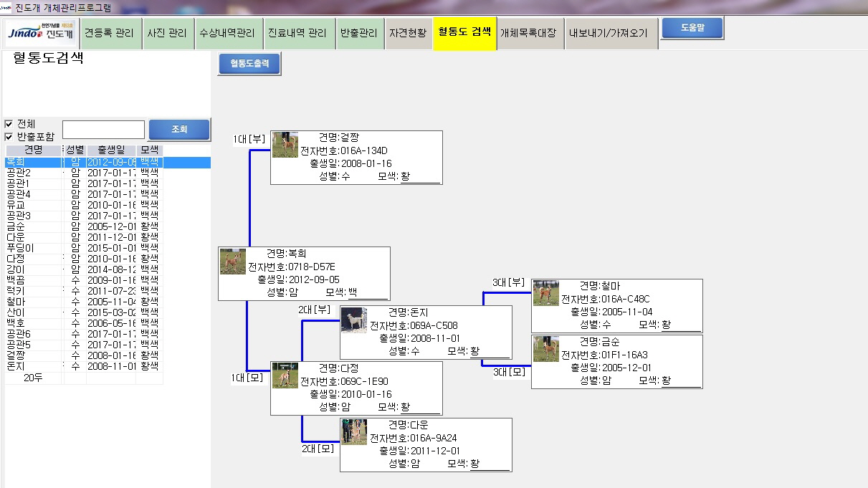Switch to the 사진 관리 tab
The width and height of the screenshot is (868, 488).
point(168,32)
